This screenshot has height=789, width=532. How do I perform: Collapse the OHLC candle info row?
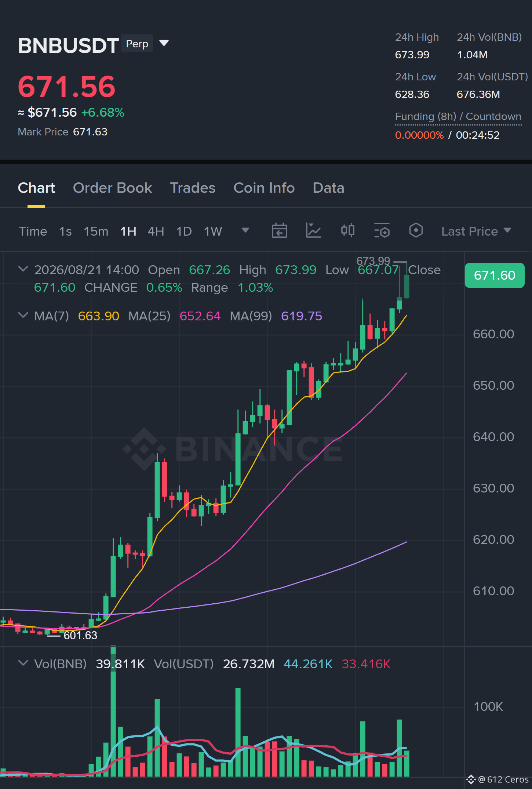(23, 269)
